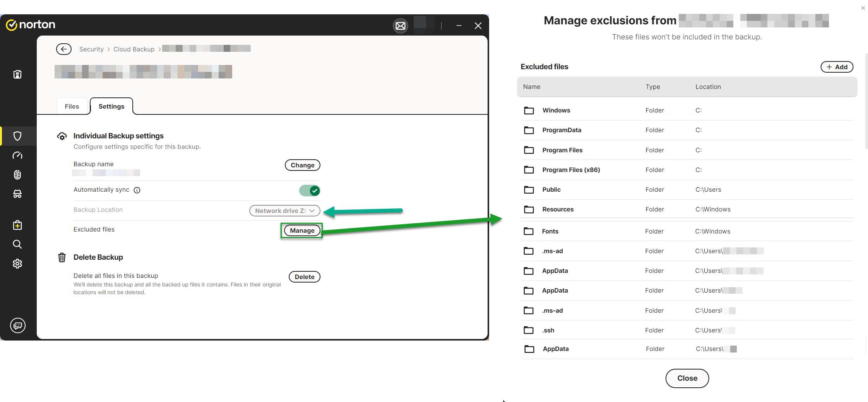Click the Resources folder icon
The height and width of the screenshot is (402, 868).
coord(529,210)
